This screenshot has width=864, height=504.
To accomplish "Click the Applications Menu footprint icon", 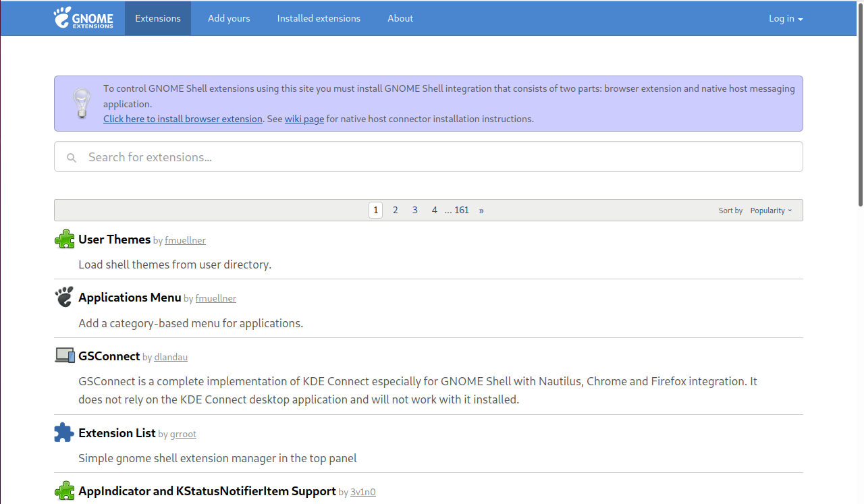I will point(64,297).
